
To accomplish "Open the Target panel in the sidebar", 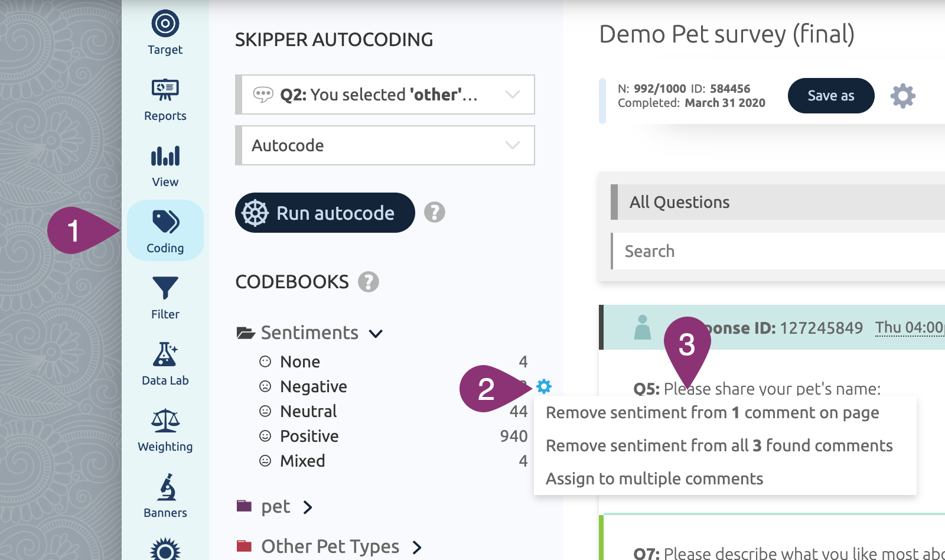I will point(164,25).
